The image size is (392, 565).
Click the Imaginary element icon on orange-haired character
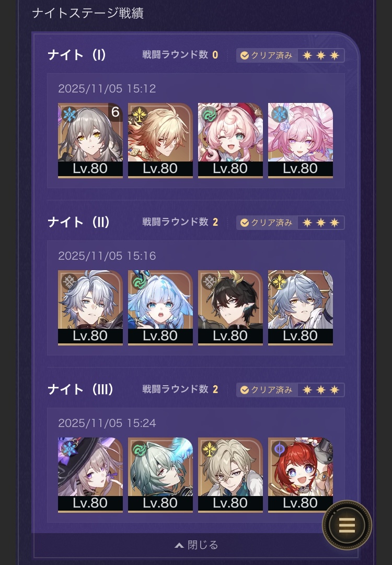[139, 114]
